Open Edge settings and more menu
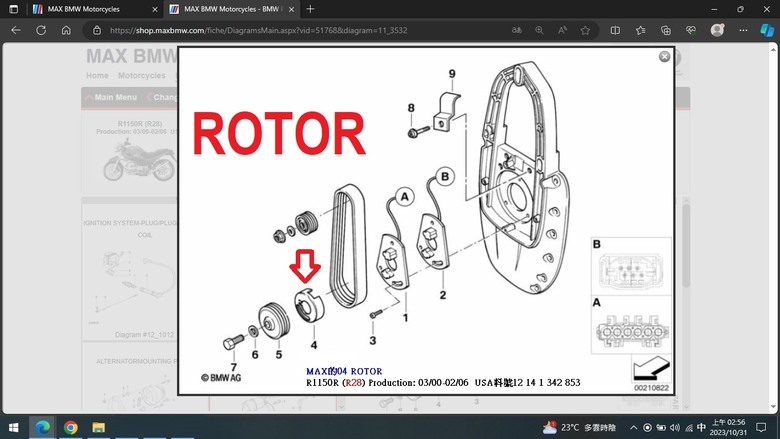The image size is (780, 439). [x=743, y=30]
